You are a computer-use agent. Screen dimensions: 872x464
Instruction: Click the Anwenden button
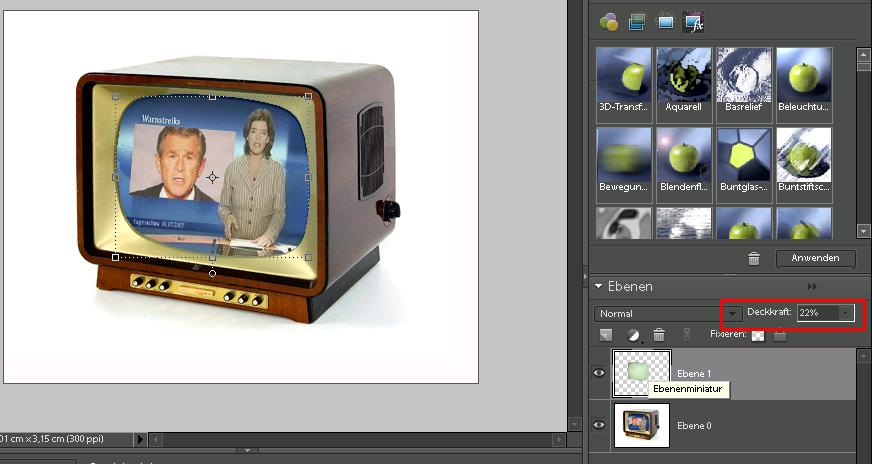coord(815,258)
